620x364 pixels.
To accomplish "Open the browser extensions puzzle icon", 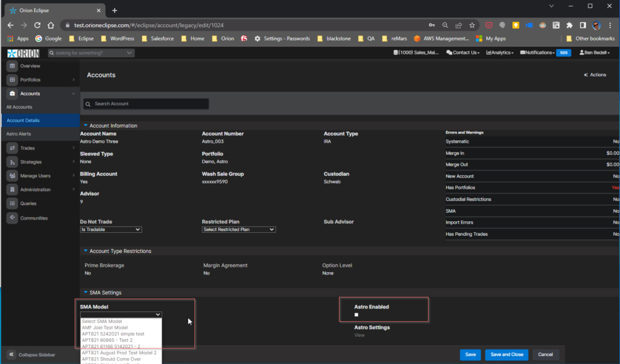I will click(569, 25).
